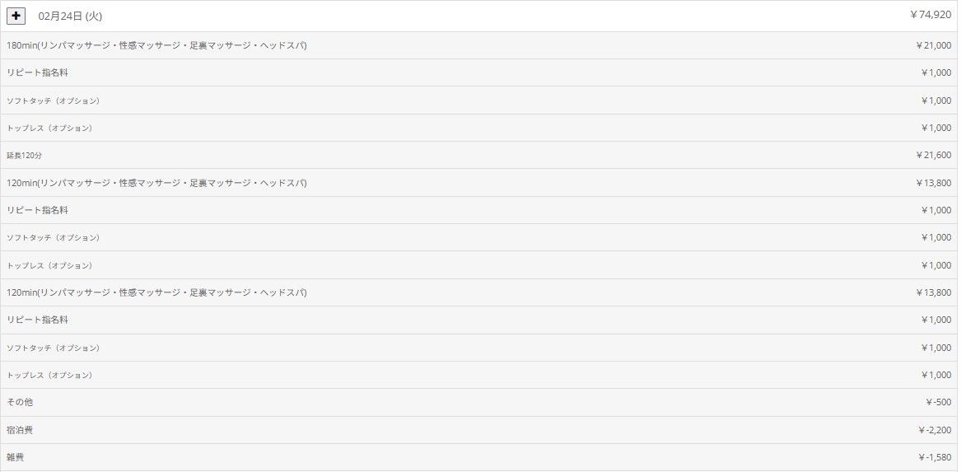Viewport: 980px width, 472px height.
Task: Select the その他 row
Action: (20, 402)
